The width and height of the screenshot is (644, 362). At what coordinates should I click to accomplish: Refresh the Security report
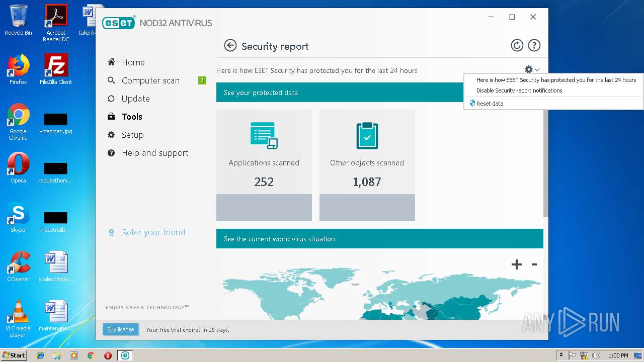[517, 46]
